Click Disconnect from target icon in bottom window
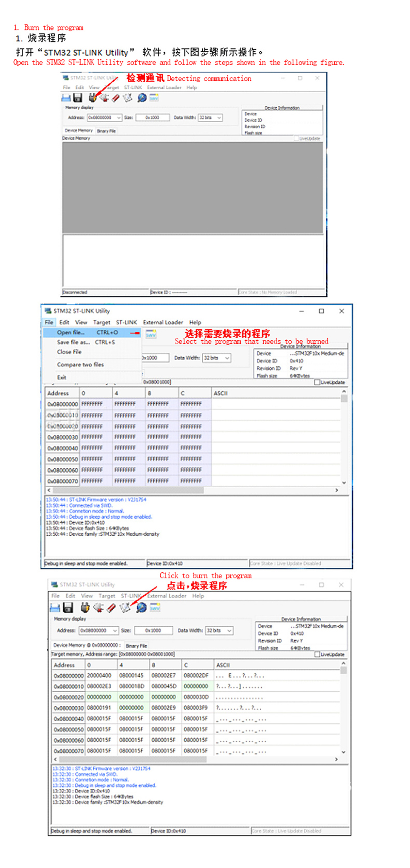The height and width of the screenshot is (868, 410). (98, 607)
